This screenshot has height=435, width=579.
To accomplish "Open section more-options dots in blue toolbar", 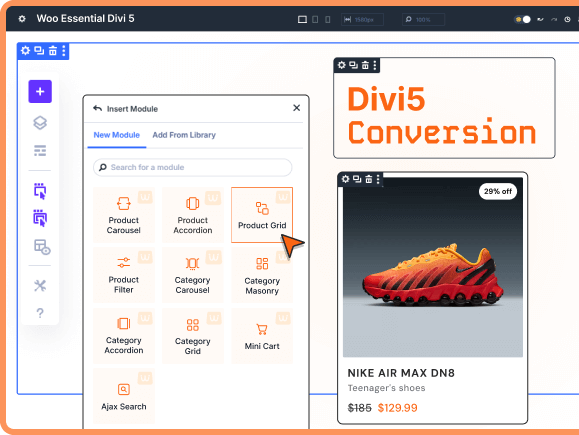I will pyautogui.click(x=64, y=50).
